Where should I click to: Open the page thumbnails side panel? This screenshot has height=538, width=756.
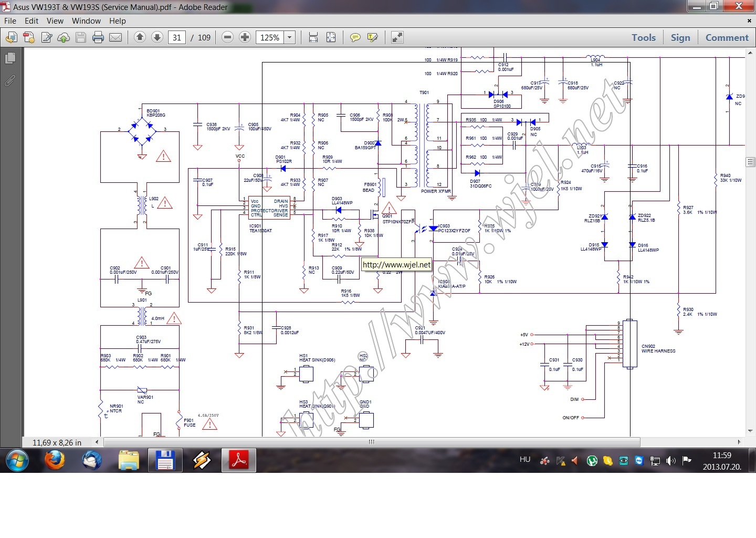pos(10,58)
